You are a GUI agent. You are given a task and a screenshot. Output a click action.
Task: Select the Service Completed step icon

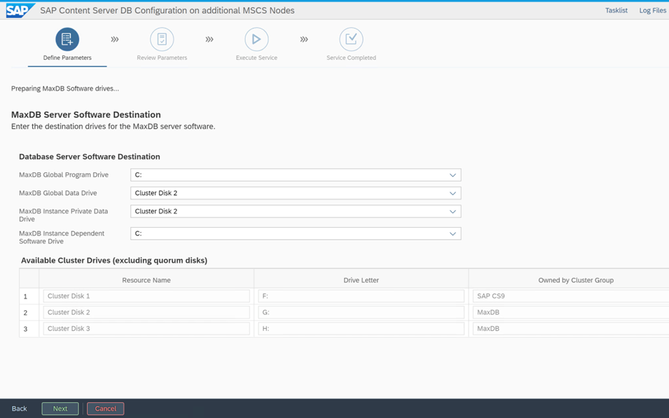351,39
